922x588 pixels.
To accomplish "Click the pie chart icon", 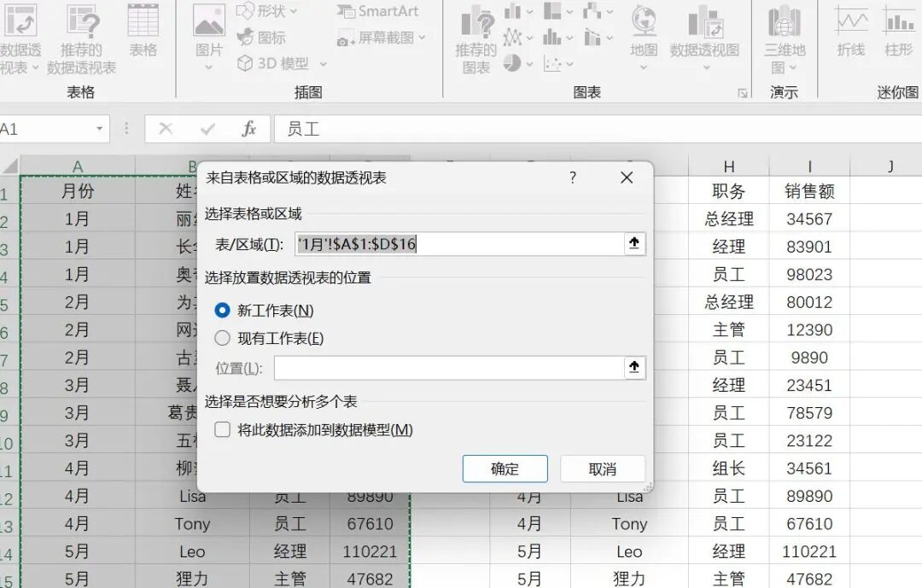I will point(512,63).
